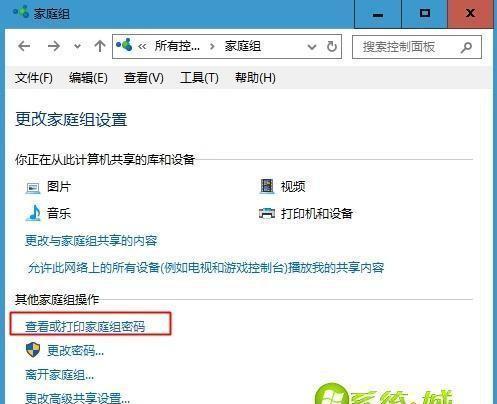This screenshot has height=404, width=497.
Task: Click the search magnifier icon
Action: point(466,47)
